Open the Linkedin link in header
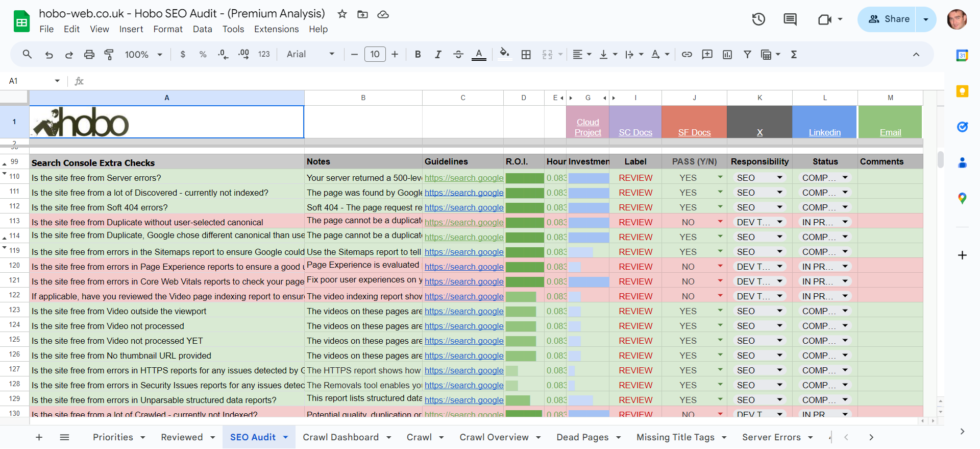This screenshot has height=449, width=980. pyautogui.click(x=824, y=132)
